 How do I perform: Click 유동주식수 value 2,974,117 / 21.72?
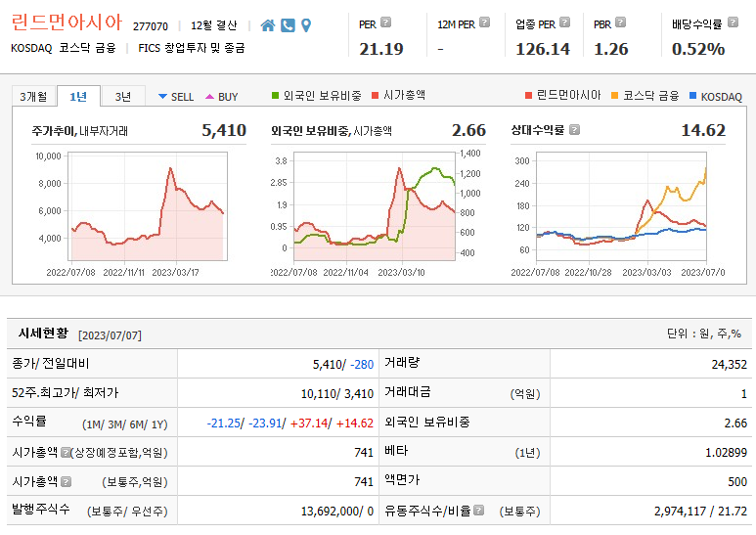tap(700, 511)
